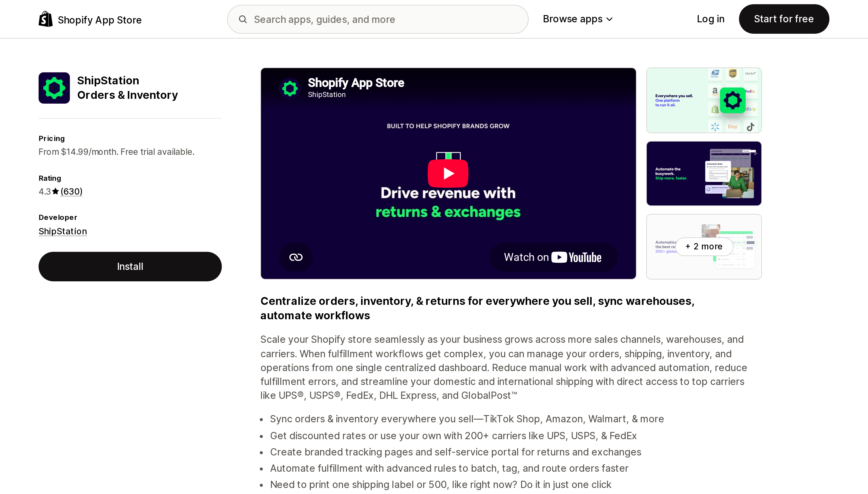Click the bullet 'Need to print one shipping label'
This screenshot has height=494, width=868.
point(441,485)
